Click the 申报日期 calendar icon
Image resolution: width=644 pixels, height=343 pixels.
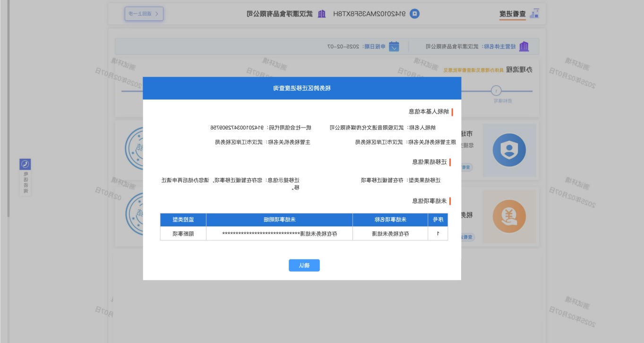point(394,46)
